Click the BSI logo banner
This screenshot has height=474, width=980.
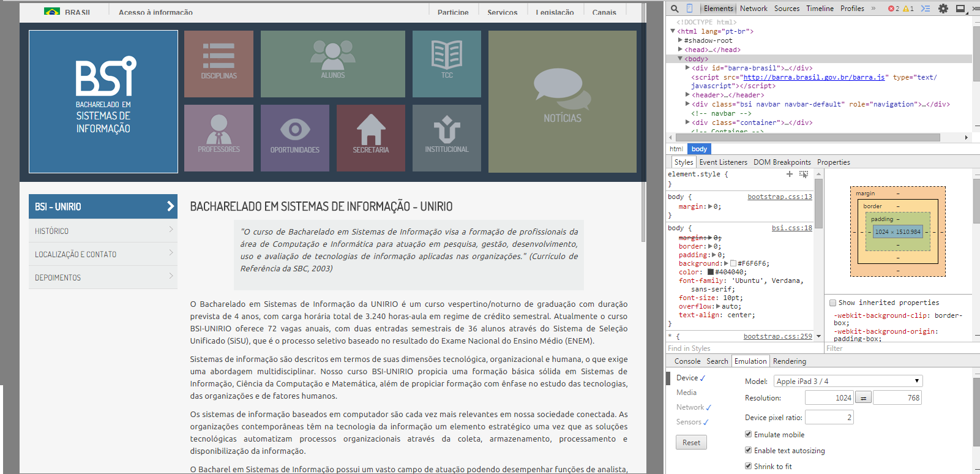point(103,102)
